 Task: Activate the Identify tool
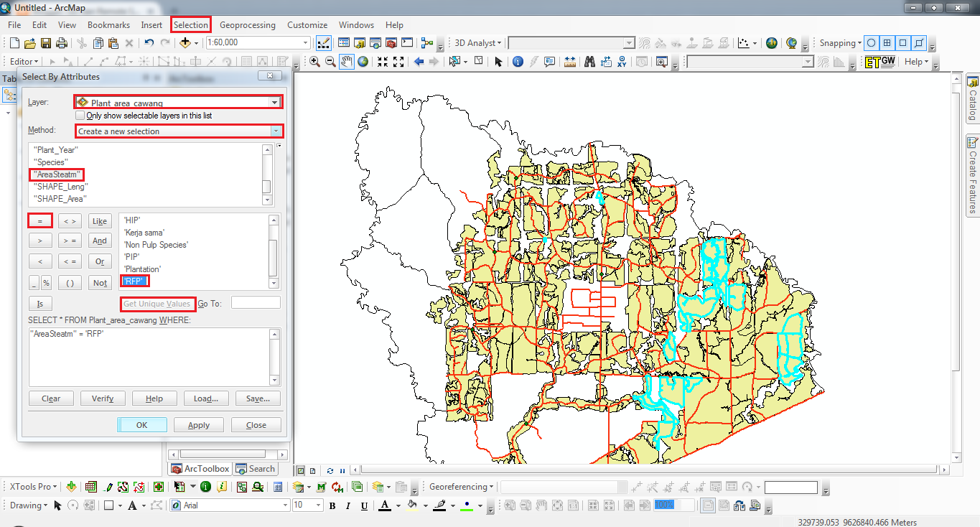pyautogui.click(x=517, y=62)
